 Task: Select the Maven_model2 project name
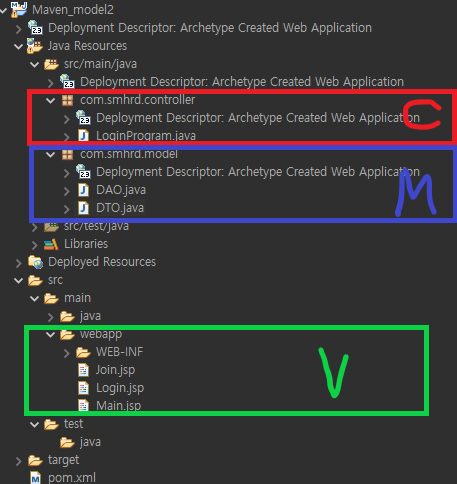[x=73, y=10]
